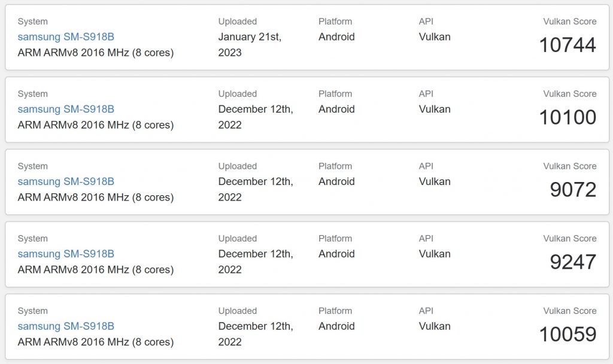Image resolution: width=613 pixels, height=364 pixels.
Task: Select the 10059 score in last row
Action: click(568, 335)
